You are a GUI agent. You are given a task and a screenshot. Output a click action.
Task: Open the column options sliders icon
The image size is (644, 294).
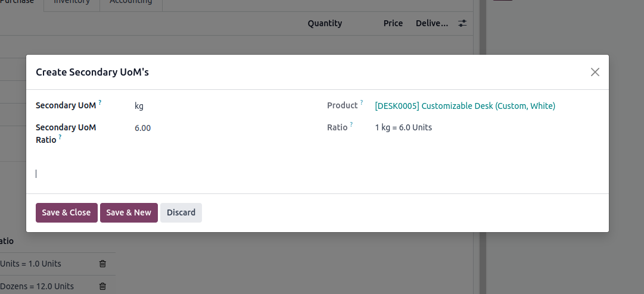462,23
